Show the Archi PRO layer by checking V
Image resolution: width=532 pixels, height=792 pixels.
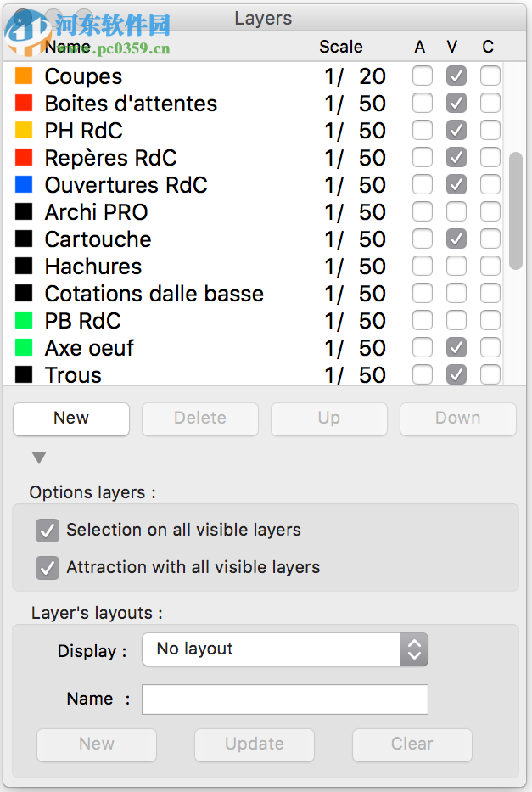(x=456, y=211)
